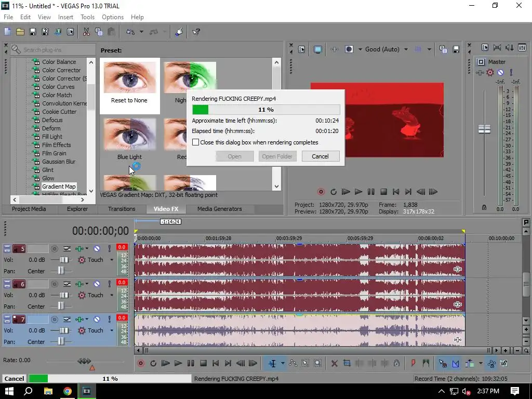This screenshot has width=532, height=399.
Task: Click Play button under video preview
Action: 358,192
